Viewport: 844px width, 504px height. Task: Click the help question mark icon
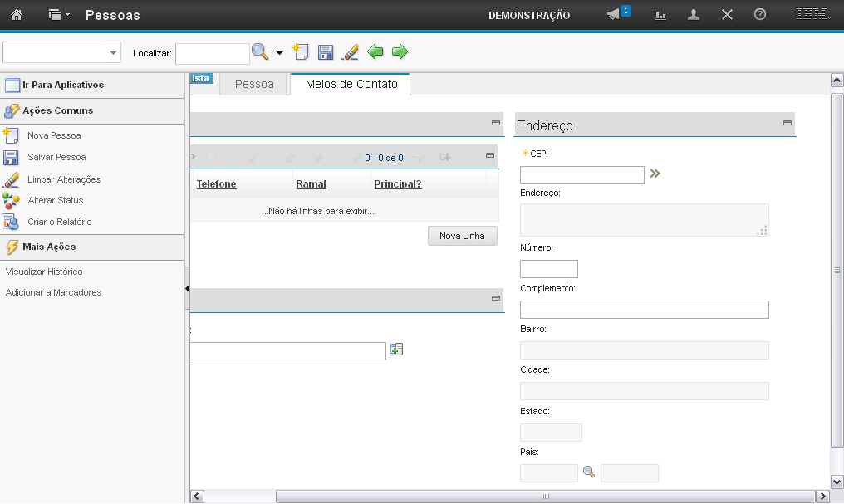(x=759, y=15)
